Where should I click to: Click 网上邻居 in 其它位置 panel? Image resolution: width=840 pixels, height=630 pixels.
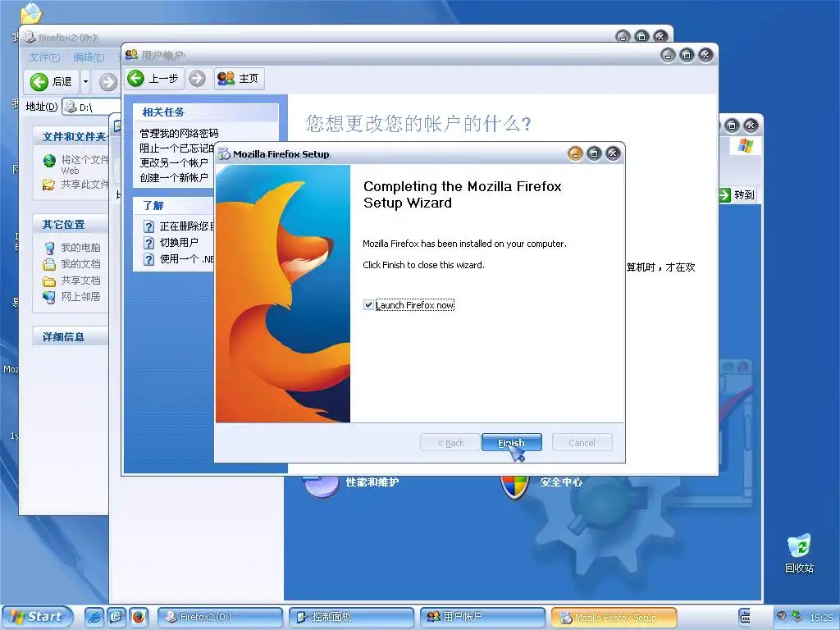tap(80, 296)
